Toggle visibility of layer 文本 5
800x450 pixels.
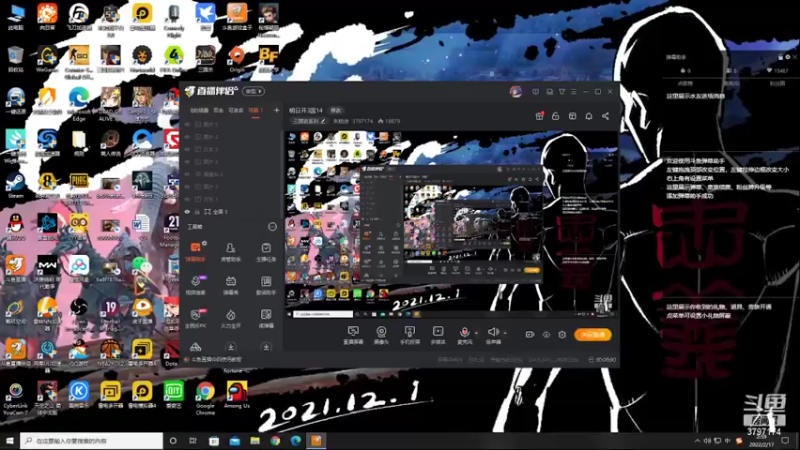click(187, 149)
